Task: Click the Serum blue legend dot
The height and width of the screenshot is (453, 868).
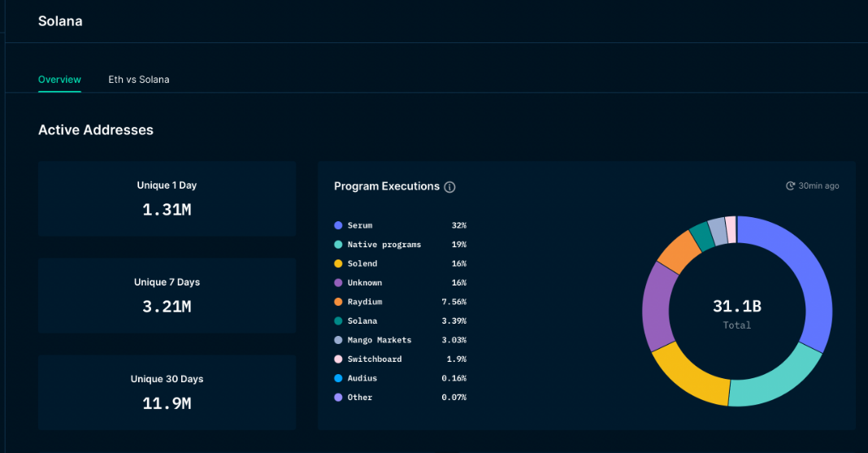Action: coord(338,225)
